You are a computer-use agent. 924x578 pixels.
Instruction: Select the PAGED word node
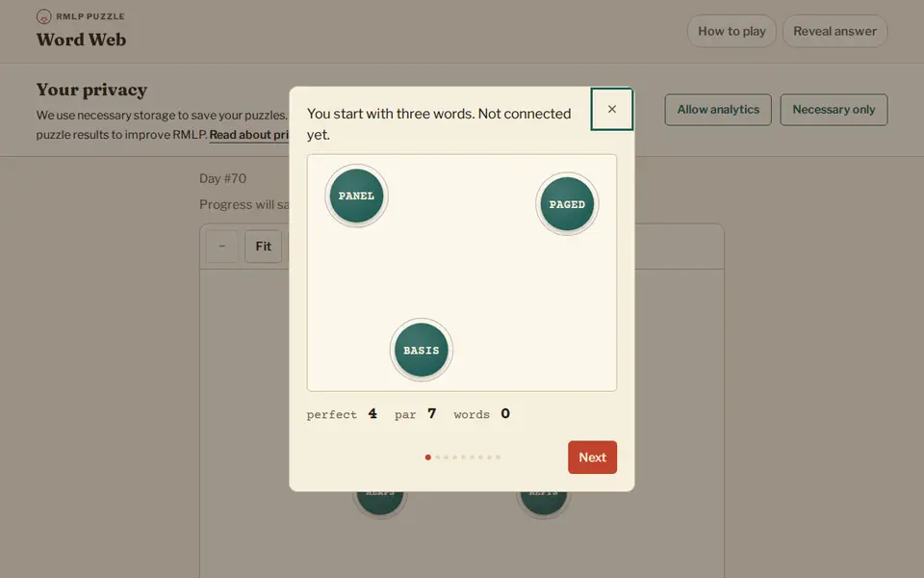coord(567,204)
